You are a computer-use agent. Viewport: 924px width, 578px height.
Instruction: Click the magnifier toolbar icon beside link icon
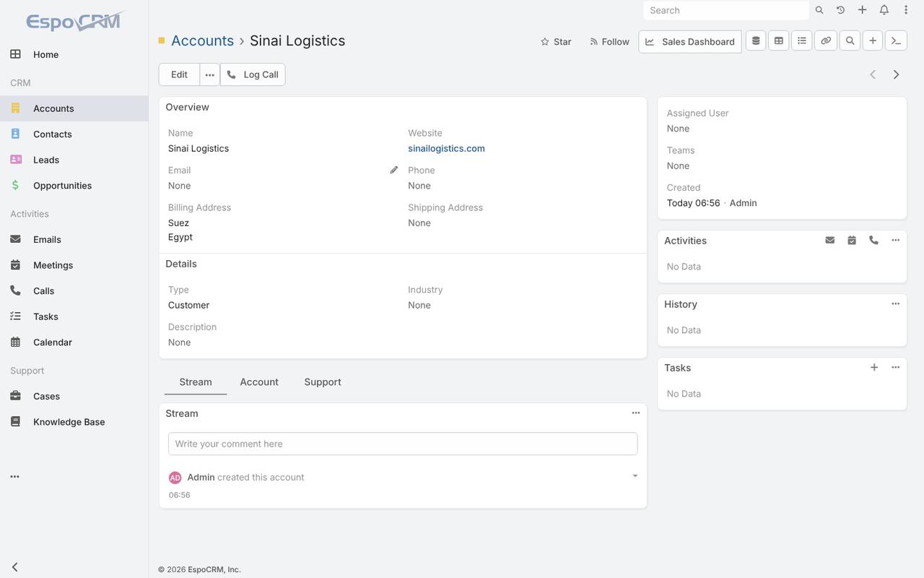click(850, 41)
